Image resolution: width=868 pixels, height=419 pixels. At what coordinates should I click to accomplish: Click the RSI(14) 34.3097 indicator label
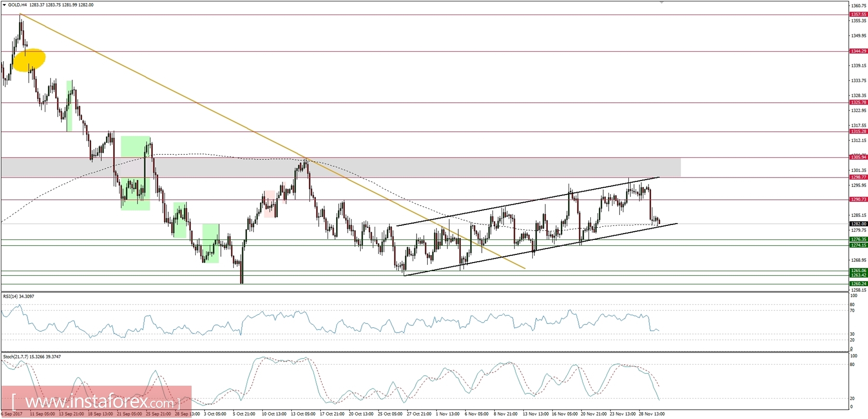point(19,296)
